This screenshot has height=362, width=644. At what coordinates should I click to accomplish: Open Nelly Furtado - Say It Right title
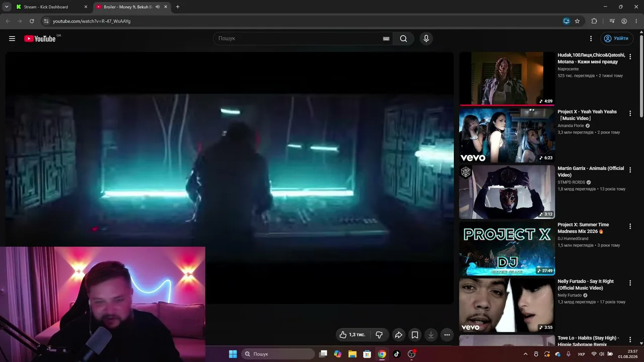point(586,285)
